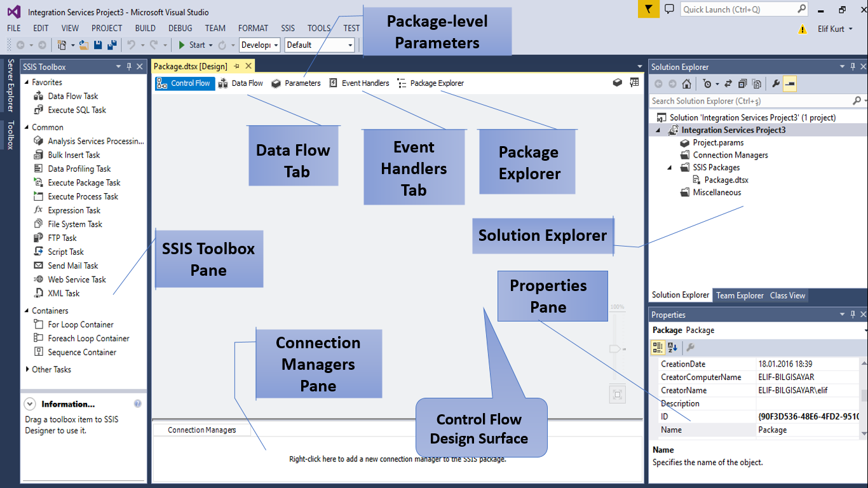Collapse the Containers group in toolbox
This screenshot has width=868, height=488.
pyautogui.click(x=27, y=311)
